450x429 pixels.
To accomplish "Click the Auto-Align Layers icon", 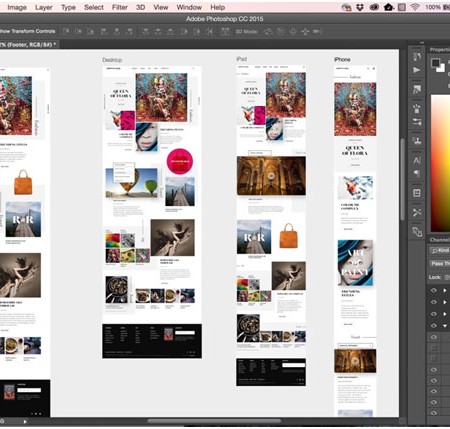I will click(225, 32).
